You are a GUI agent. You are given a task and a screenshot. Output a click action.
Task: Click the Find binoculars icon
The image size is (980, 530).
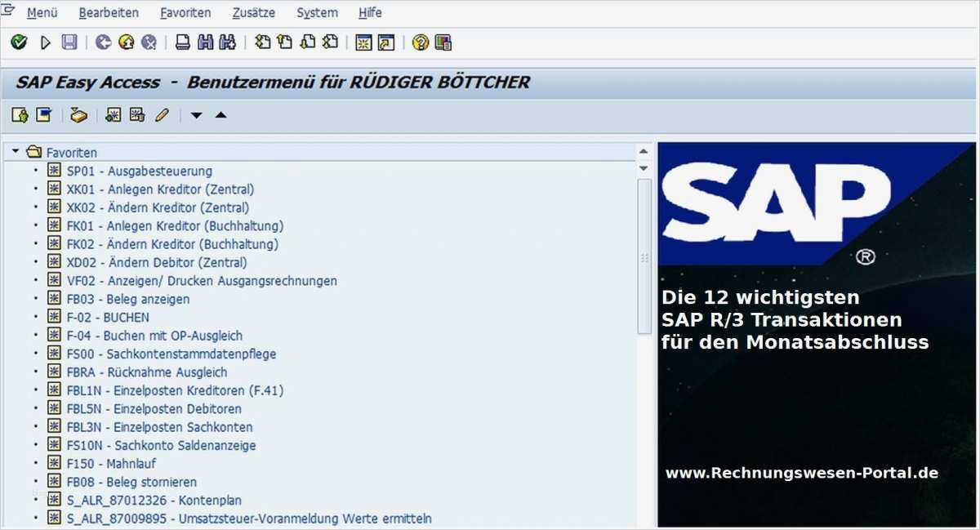206,42
